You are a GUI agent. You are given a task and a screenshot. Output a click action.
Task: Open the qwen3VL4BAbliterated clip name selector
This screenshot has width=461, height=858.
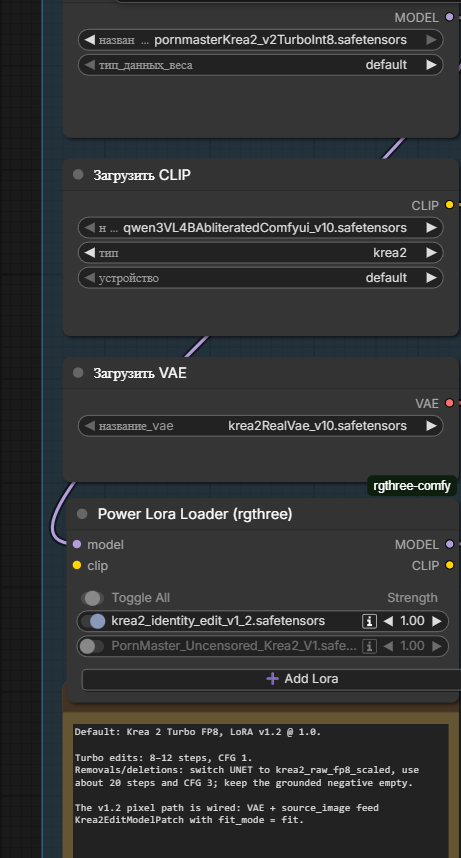[261, 228]
